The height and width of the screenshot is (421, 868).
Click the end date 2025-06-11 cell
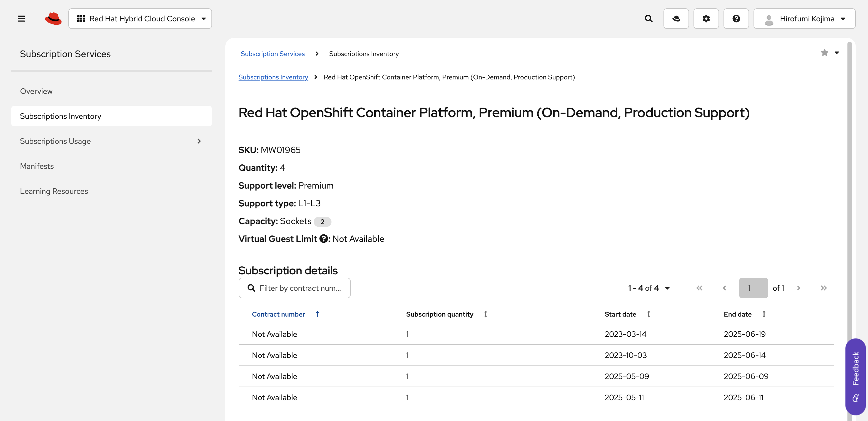click(x=743, y=397)
